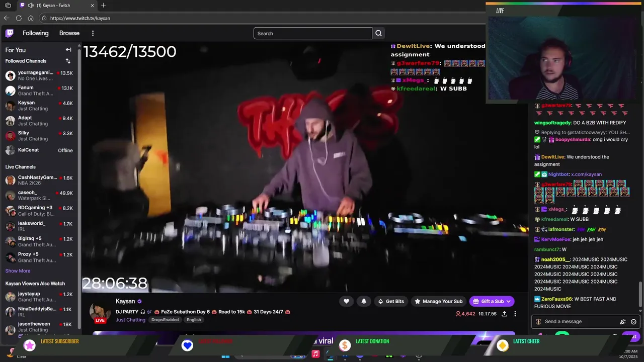
Task: Click the Latest Subscriber star icon
Action: click(x=30, y=345)
